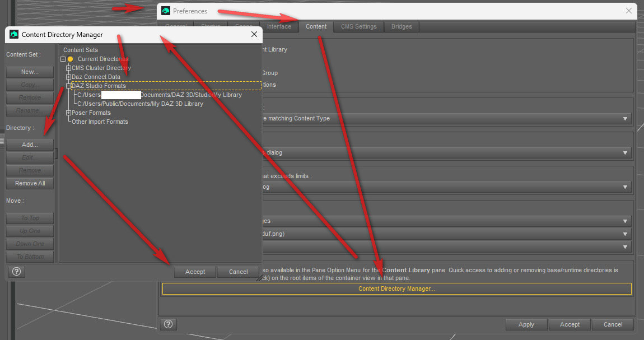Click the Add... directory button
Image resolution: width=644 pixels, height=340 pixels.
coord(30,145)
